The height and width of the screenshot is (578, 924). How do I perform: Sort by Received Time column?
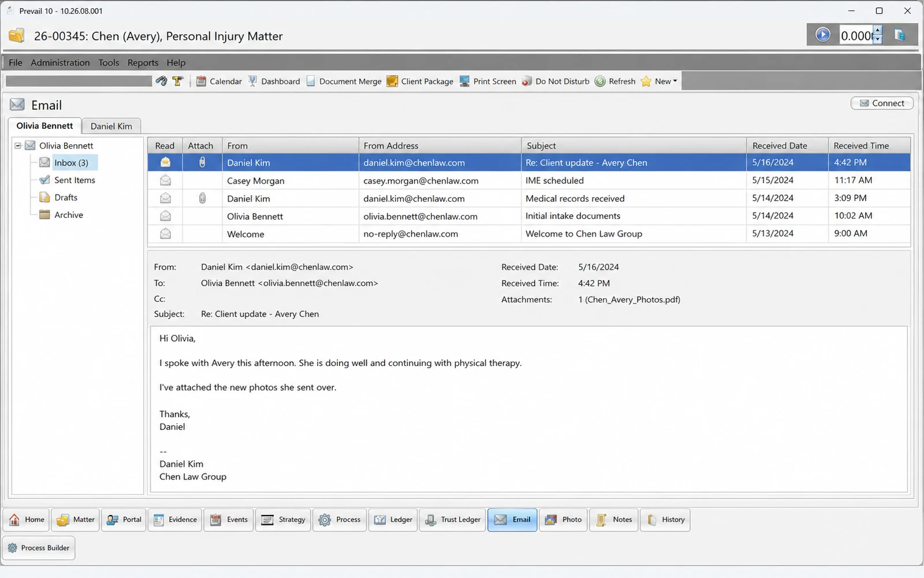click(869, 146)
